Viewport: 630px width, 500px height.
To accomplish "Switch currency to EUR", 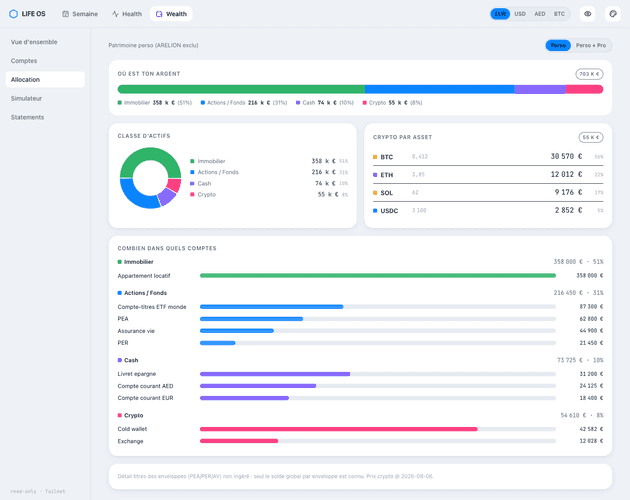I will (x=500, y=14).
